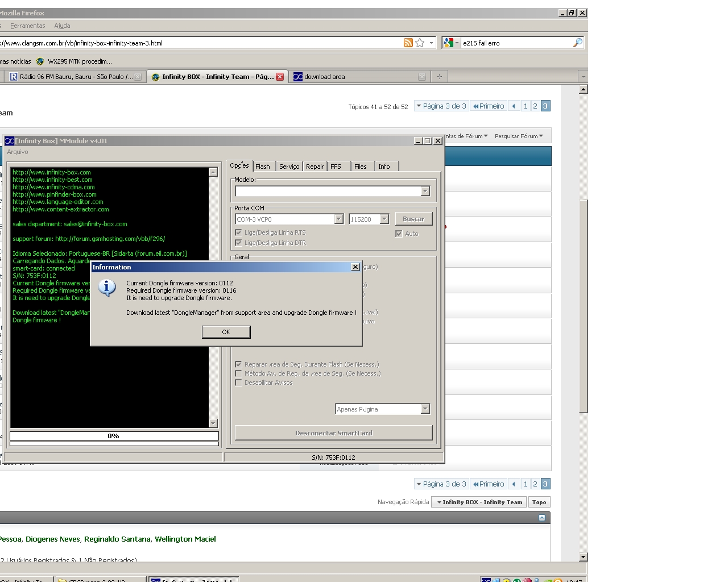Switch to the Serviço tab
Viewport: 728px width, 582px height.
[289, 167]
